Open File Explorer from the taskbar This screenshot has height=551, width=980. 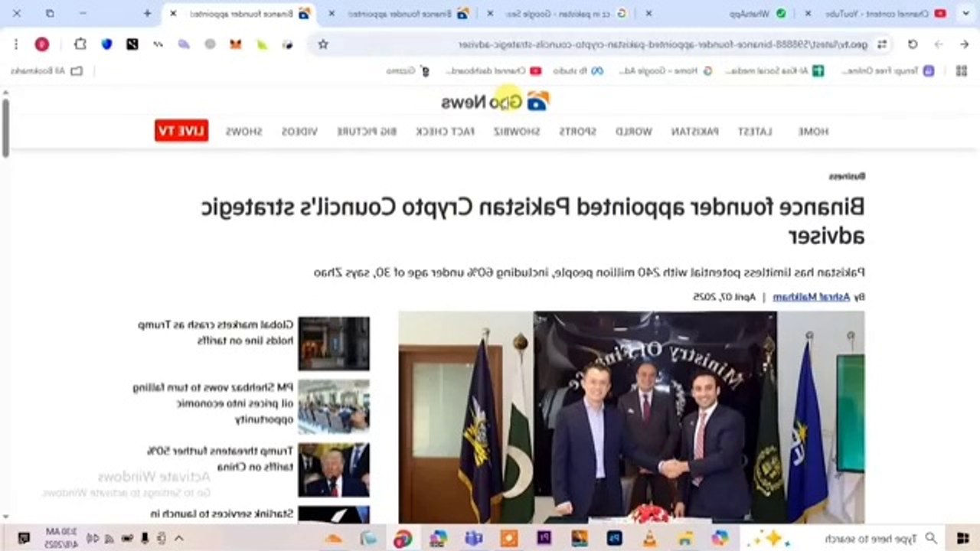coord(684,538)
